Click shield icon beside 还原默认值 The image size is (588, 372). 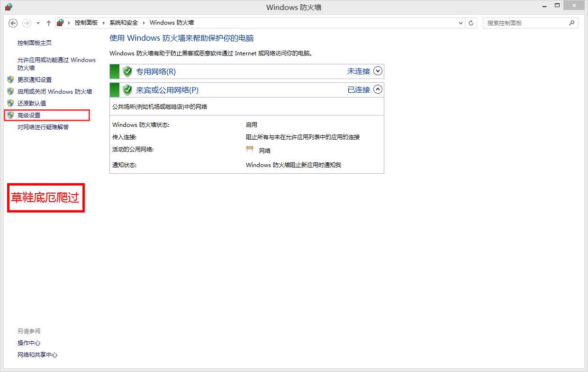click(10, 103)
